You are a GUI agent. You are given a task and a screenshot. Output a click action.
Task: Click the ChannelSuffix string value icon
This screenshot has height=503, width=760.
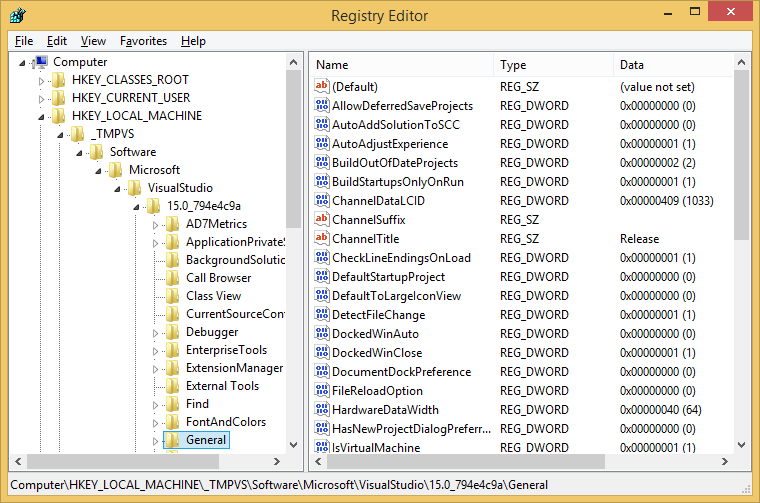coord(322,220)
